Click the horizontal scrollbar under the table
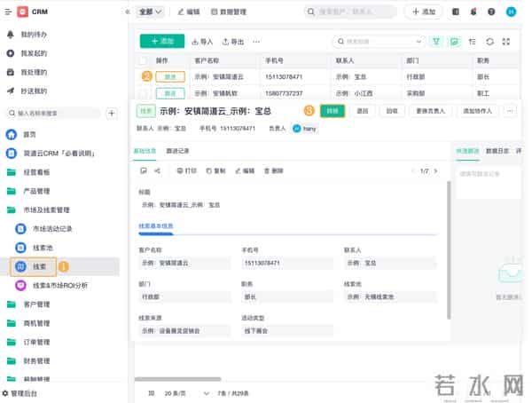 (x=178, y=379)
